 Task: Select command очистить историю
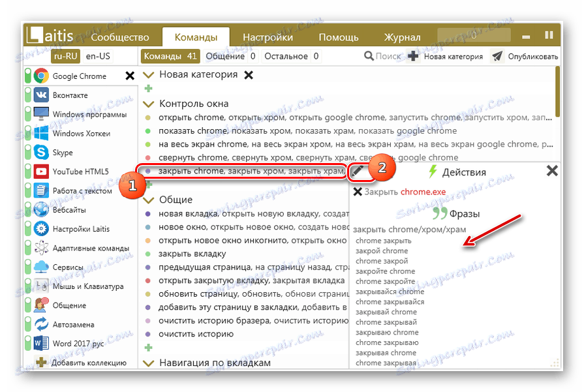196,334
